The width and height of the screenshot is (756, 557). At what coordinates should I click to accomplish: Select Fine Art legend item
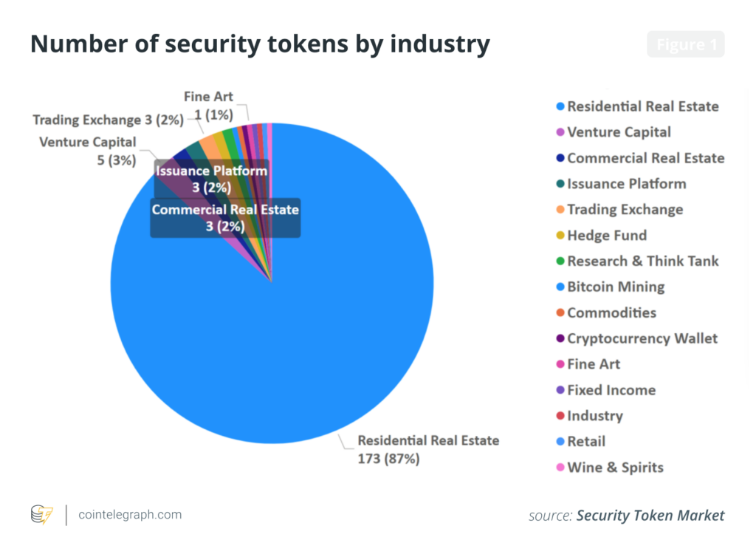point(588,364)
